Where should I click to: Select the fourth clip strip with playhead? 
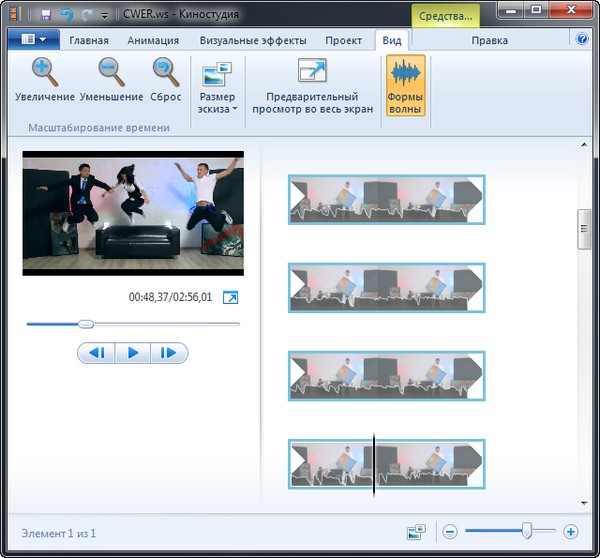pos(386,464)
